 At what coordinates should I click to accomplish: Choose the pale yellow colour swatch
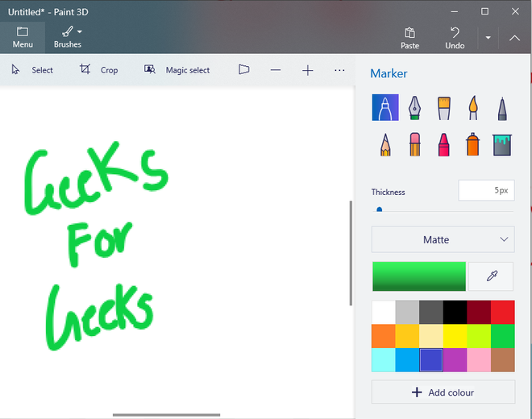coord(431,336)
